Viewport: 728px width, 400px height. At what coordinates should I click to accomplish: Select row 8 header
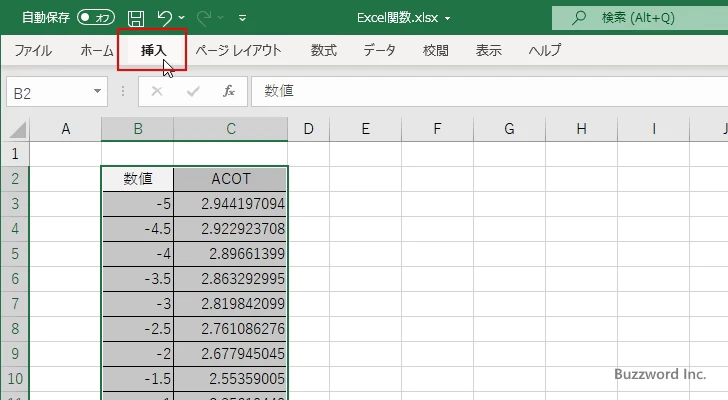[15, 329]
